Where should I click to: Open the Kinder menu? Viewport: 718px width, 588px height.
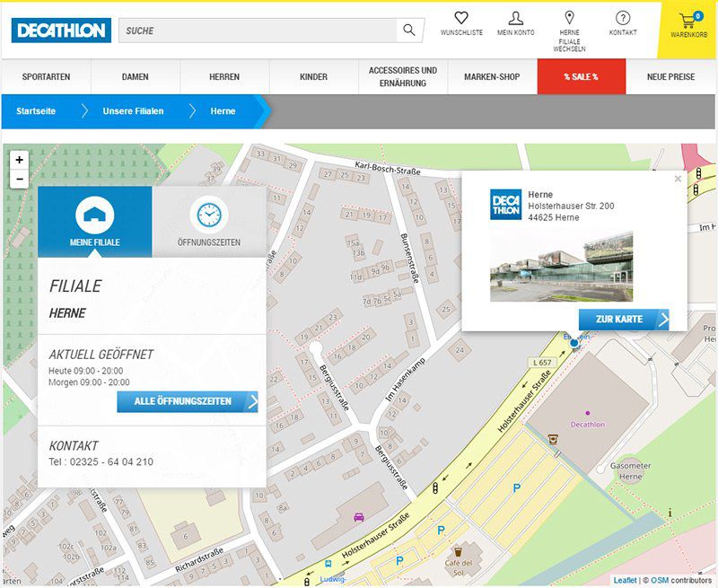(313, 77)
